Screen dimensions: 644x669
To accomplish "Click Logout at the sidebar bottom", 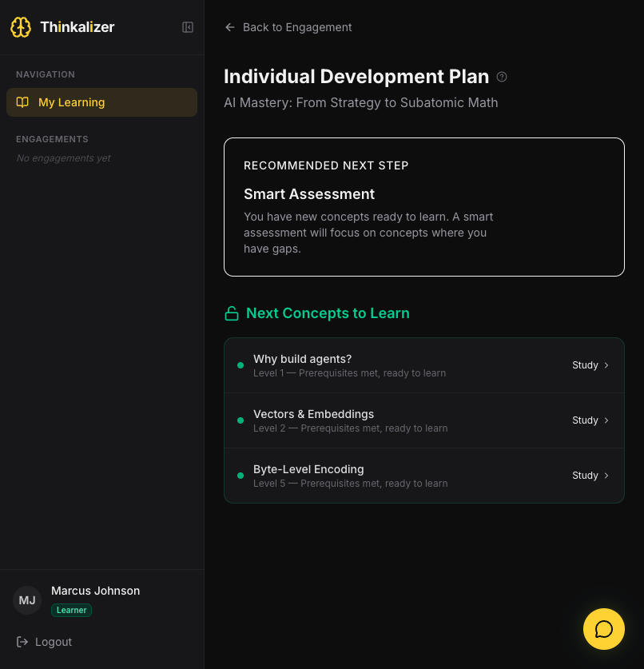I will [44, 642].
